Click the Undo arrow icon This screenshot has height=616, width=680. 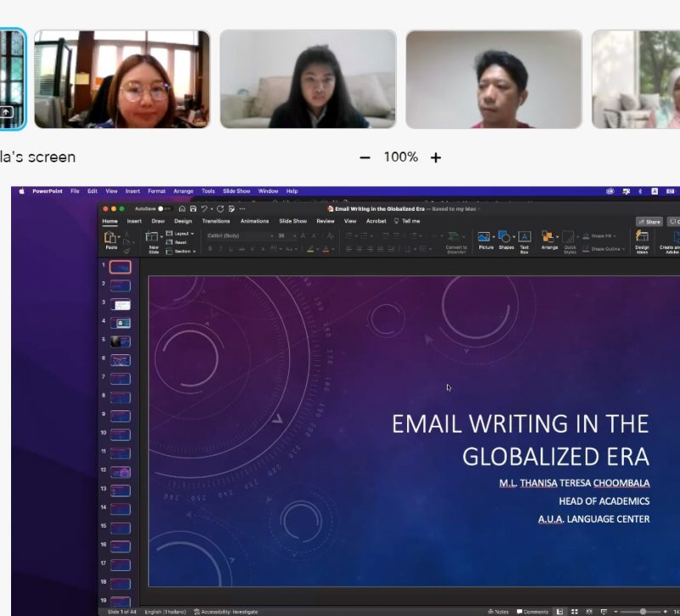(204, 209)
